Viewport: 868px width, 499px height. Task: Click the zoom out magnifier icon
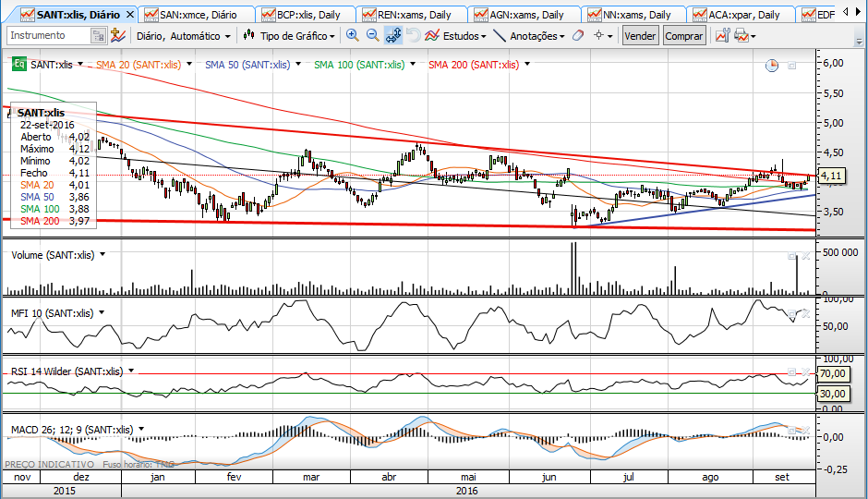[372, 35]
